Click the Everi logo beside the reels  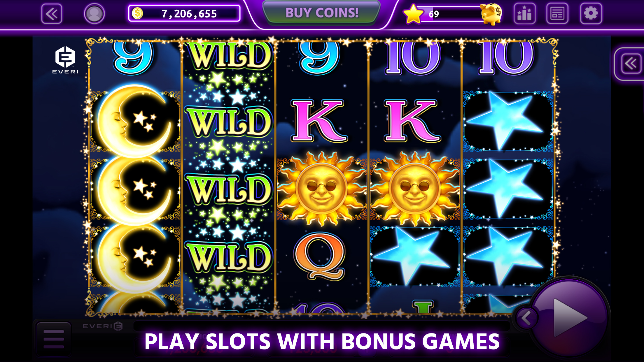point(65,60)
